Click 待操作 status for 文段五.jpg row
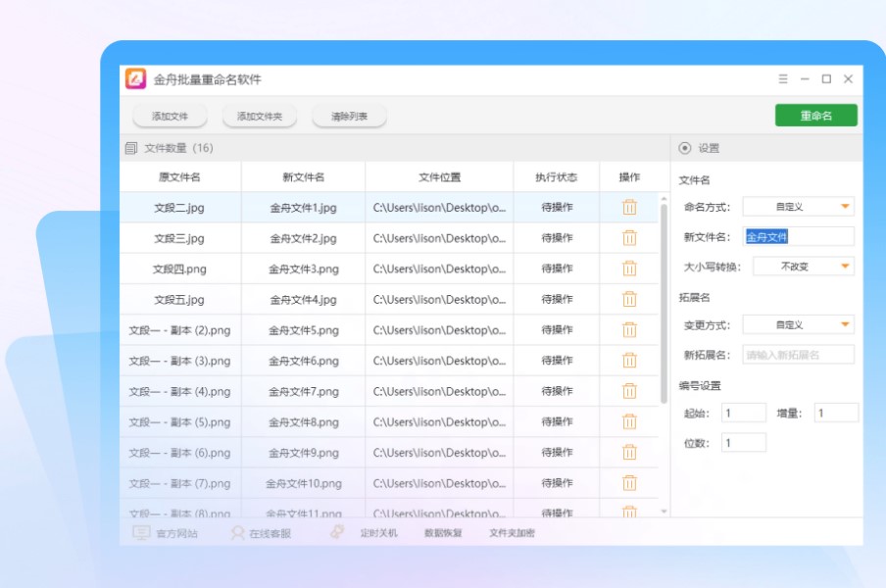The image size is (886, 588). 557,299
